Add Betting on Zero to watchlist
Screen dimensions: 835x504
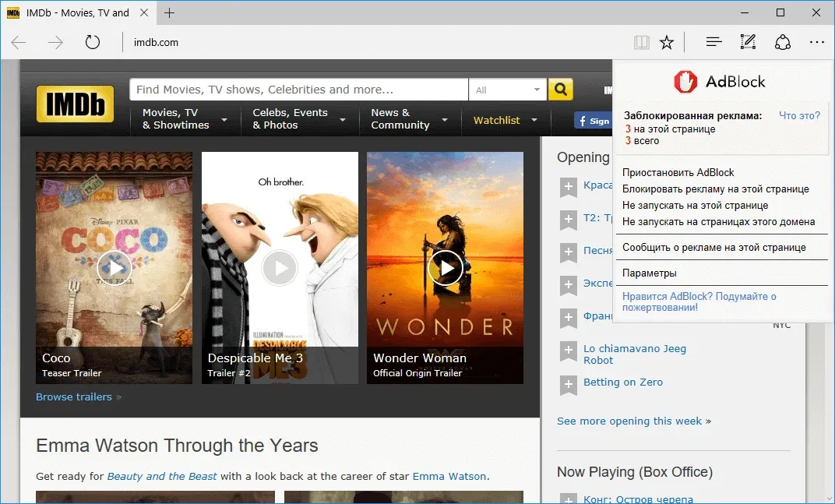click(x=568, y=385)
